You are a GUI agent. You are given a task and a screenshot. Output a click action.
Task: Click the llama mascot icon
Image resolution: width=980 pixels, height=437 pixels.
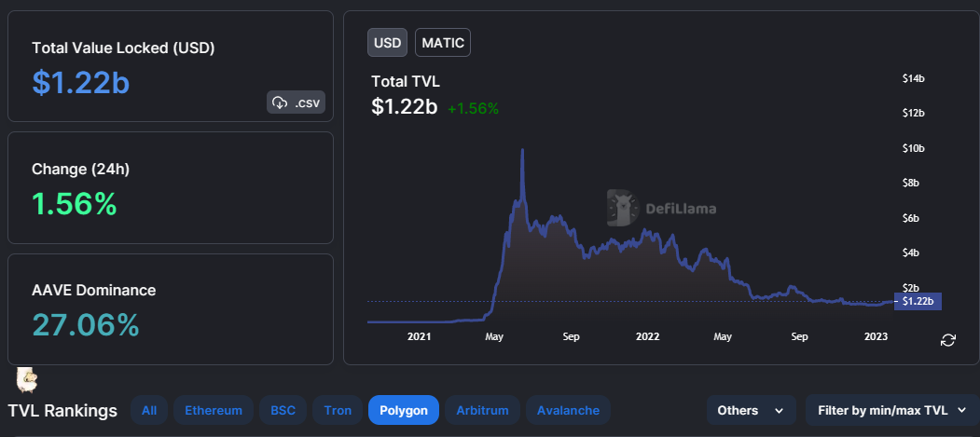(26, 380)
